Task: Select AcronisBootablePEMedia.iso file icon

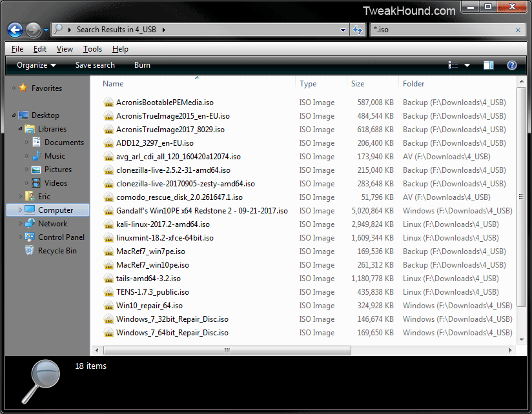Action: [x=108, y=103]
